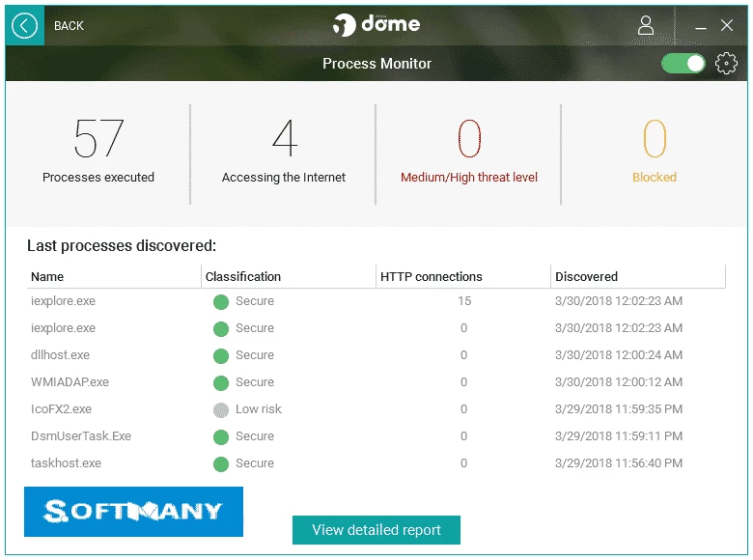The image size is (753, 560).
Task: Click green Secure dot for taskhost.exe
Action: (x=221, y=463)
